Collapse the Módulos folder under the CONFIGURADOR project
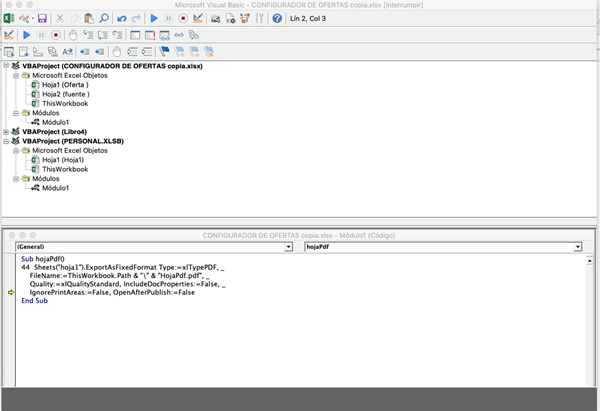Image resolution: width=600 pixels, height=411 pixels. pos(16,113)
